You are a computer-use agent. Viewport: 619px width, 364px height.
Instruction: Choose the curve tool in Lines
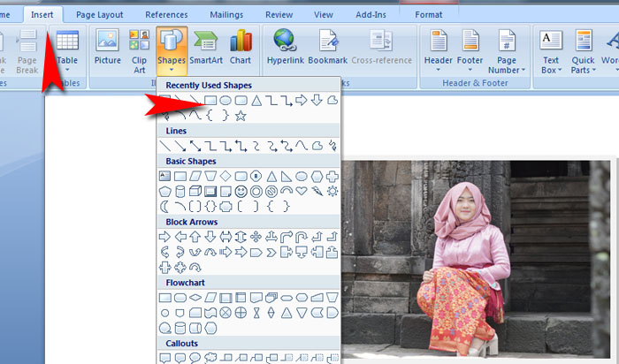(x=302, y=146)
